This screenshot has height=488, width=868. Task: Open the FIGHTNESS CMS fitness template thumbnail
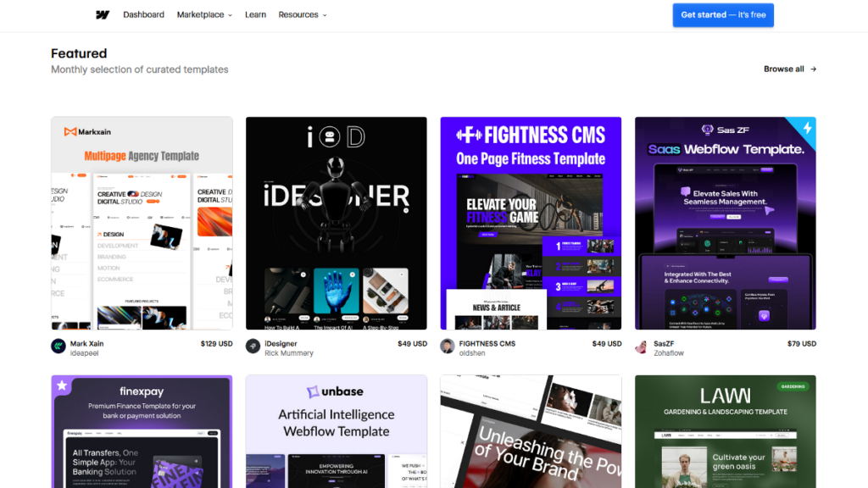click(x=531, y=223)
